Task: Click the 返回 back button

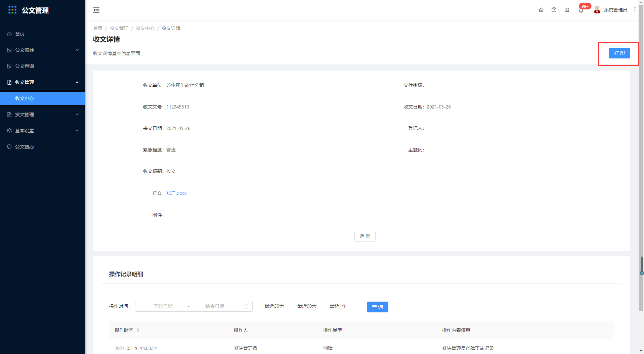Action: (365, 236)
